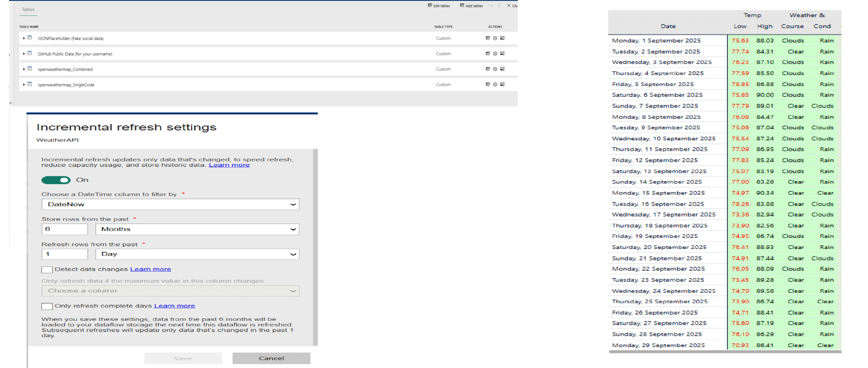
Task: Check the Detect data changes checkbox
Action: [47, 270]
